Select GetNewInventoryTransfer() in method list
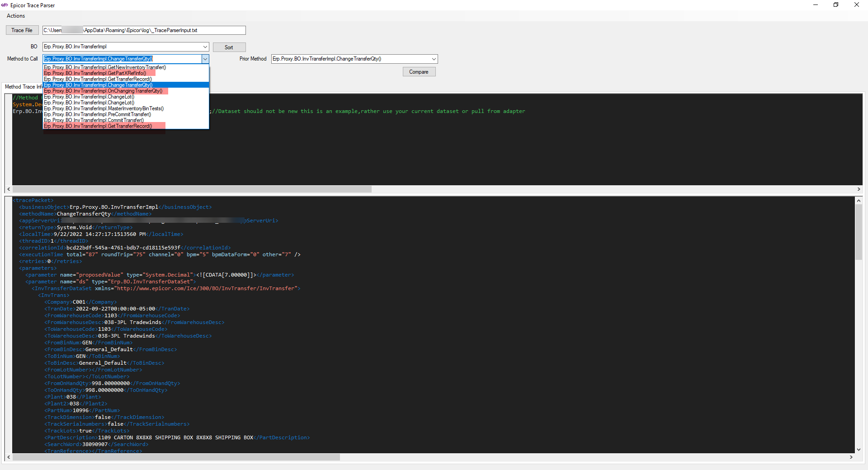 tap(126, 67)
